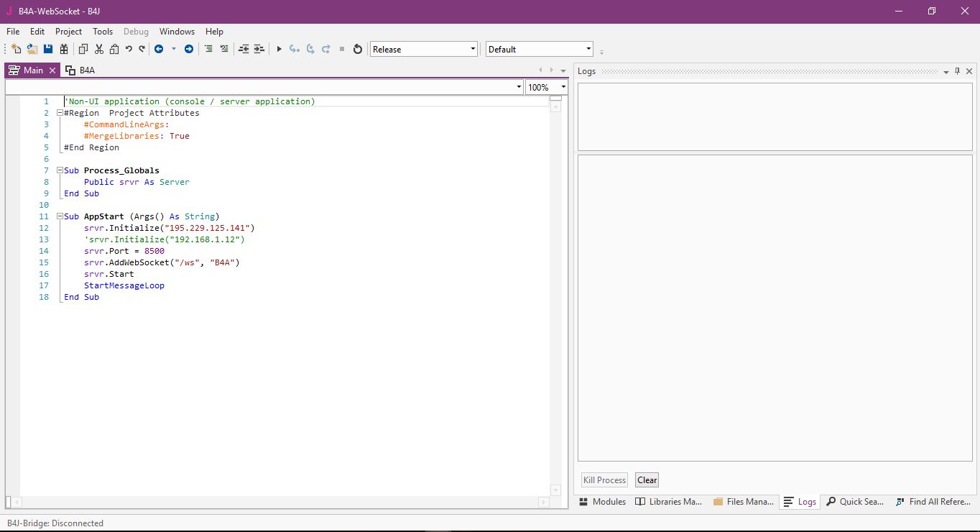Open the Libraries Manager panel tab
Image resolution: width=980 pixels, height=532 pixels.
point(669,502)
